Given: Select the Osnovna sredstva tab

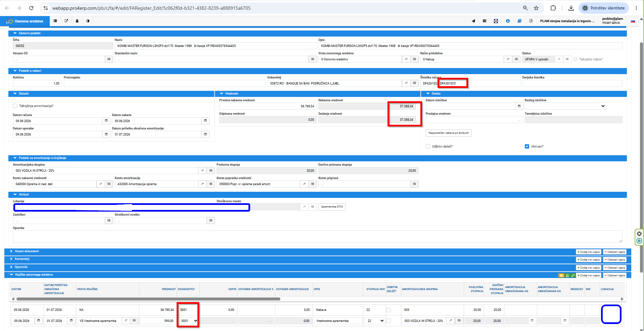Looking at the screenshot, I should 25,21.
